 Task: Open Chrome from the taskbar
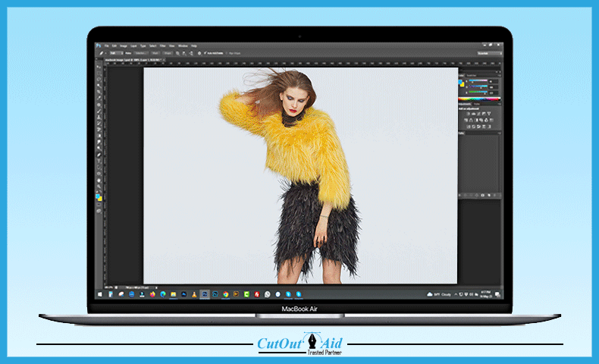tap(226, 293)
